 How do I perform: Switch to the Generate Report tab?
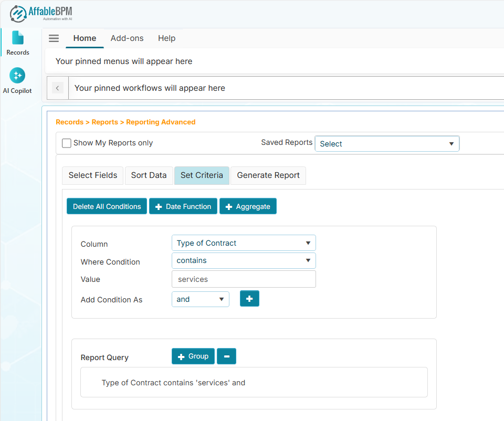pos(268,175)
